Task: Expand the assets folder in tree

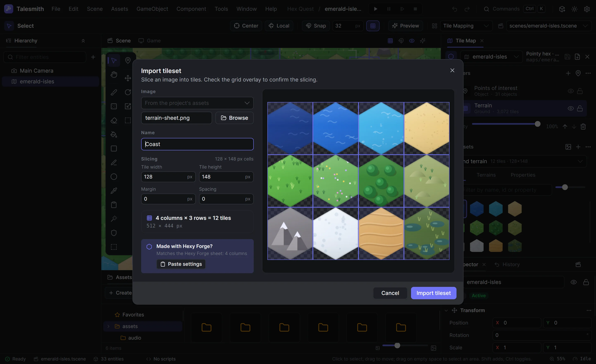Action: 108,326
